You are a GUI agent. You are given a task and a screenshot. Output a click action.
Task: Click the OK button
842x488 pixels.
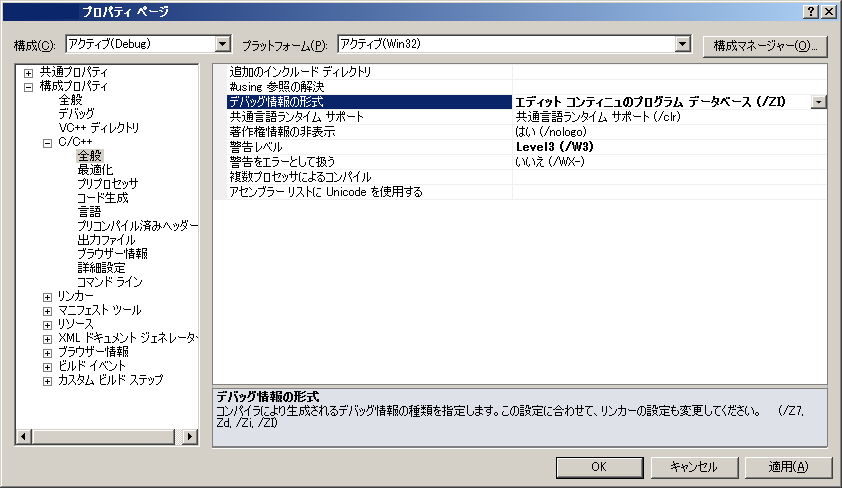(x=599, y=467)
